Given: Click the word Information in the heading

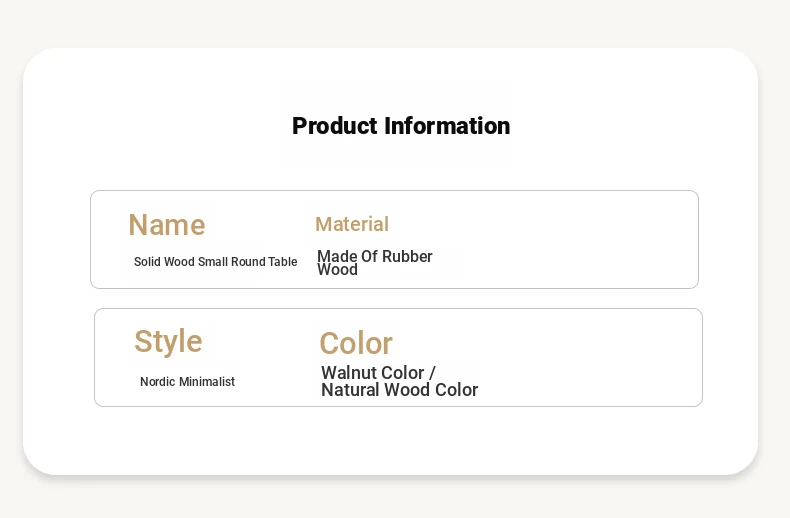Looking at the screenshot, I should point(447,126).
